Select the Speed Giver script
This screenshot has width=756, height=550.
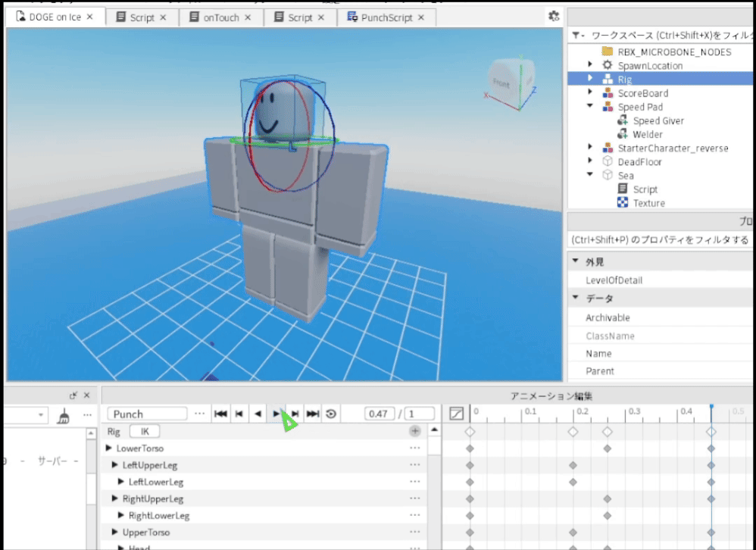pyautogui.click(x=658, y=120)
